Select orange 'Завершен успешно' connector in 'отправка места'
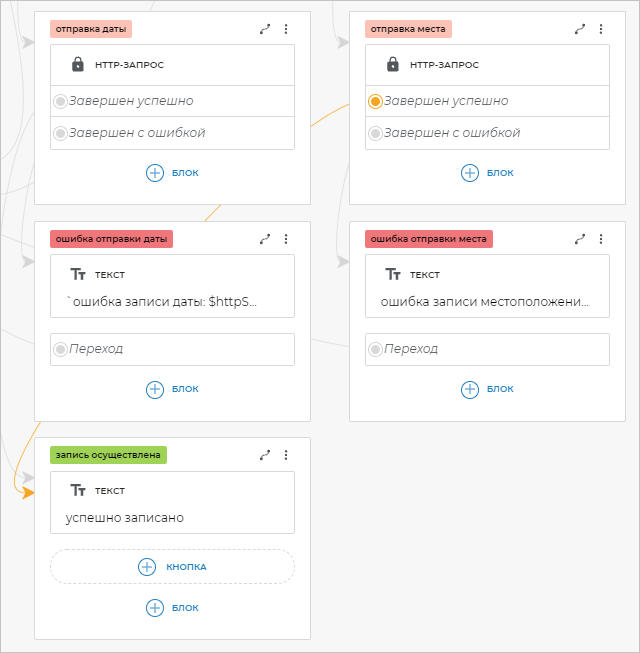The width and height of the screenshot is (640, 653). pos(375,101)
